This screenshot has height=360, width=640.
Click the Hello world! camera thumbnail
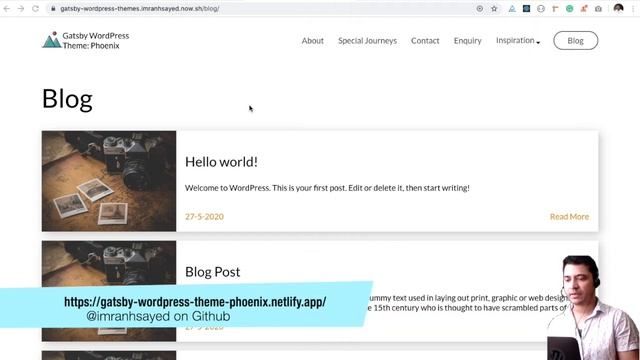tap(109, 181)
